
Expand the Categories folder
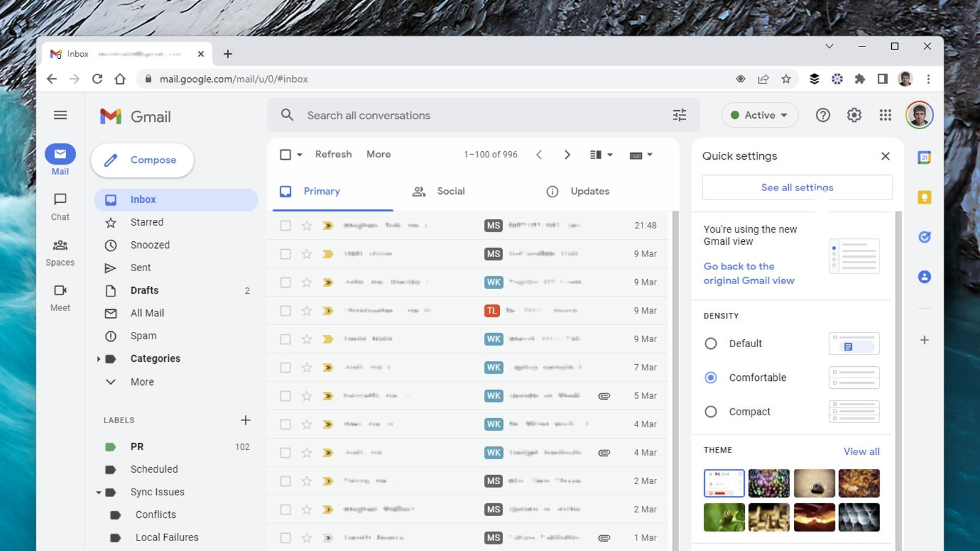point(99,359)
